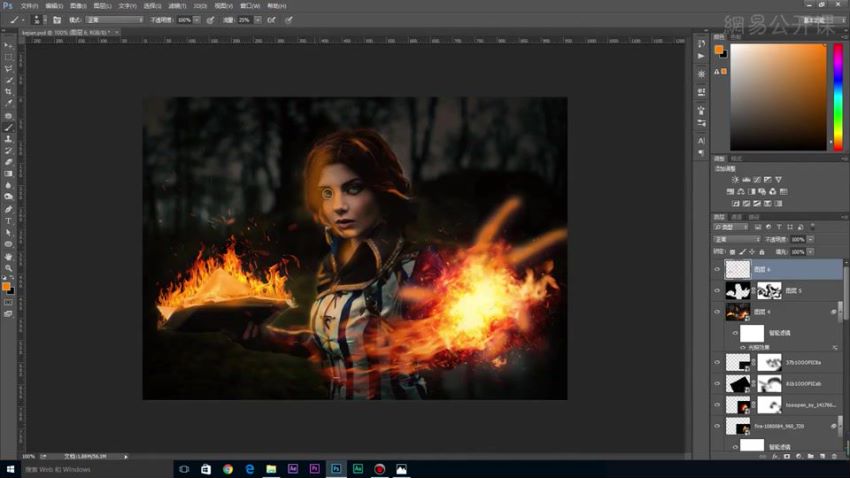Viewport: 850px width, 478px height.
Task: Open layer blend mode dropdown
Action: (737, 239)
